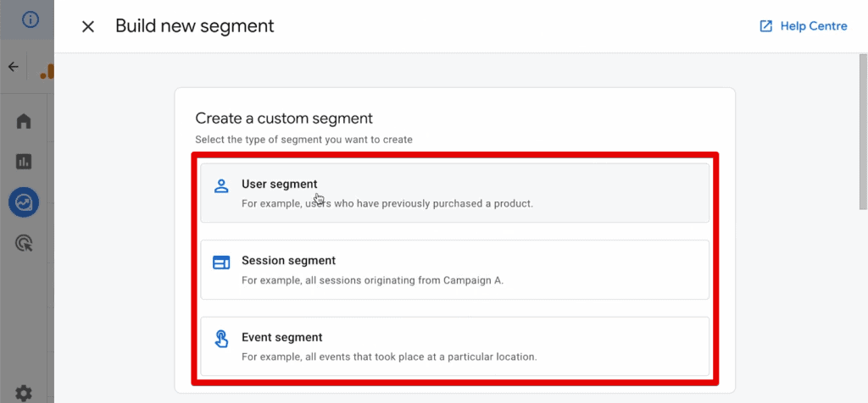Image resolution: width=868 pixels, height=403 pixels.
Task: Click the Session segment window icon
Action: click(221, 262)
